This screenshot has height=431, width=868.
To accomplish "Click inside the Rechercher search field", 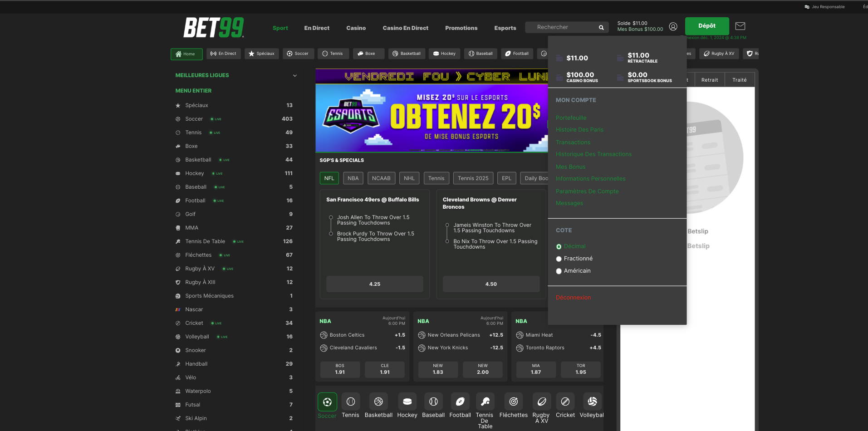I will [x=563, y=27].
